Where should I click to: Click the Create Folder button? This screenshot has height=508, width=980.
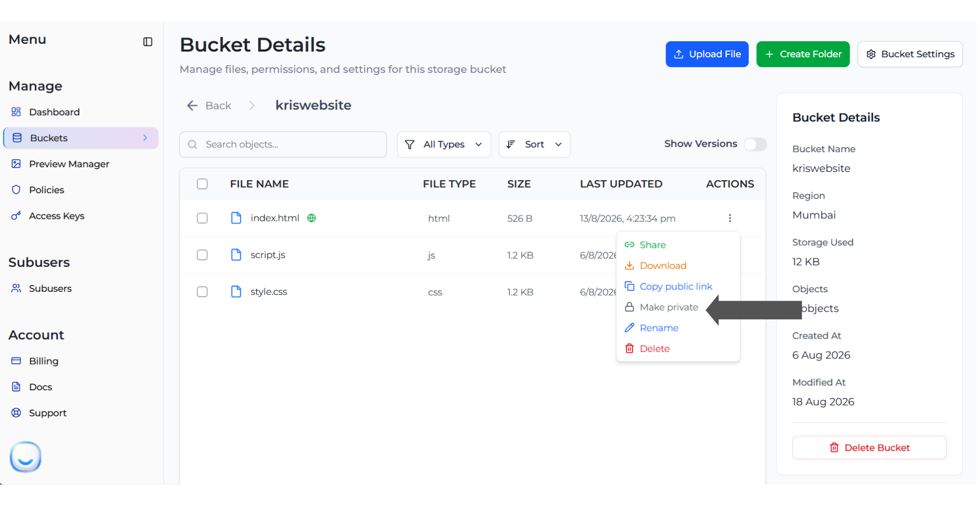pos(802,54)
